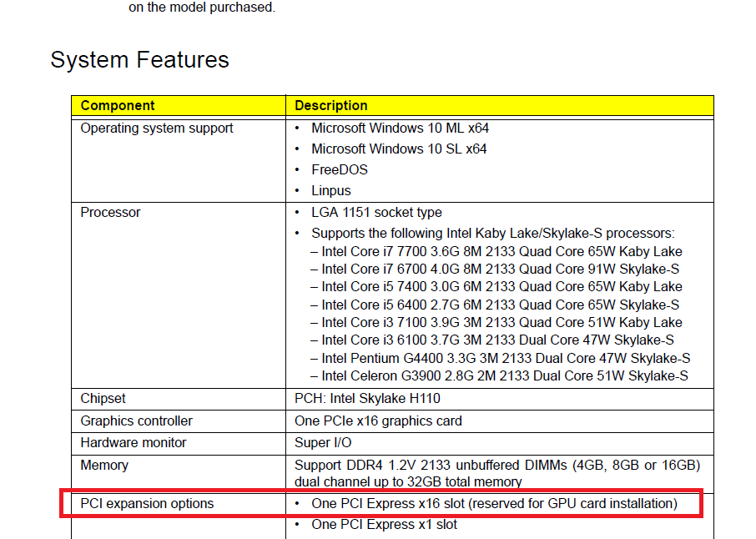756x539 pixels.
Task: Click the Memory row label
Action: tap(104, 466)
